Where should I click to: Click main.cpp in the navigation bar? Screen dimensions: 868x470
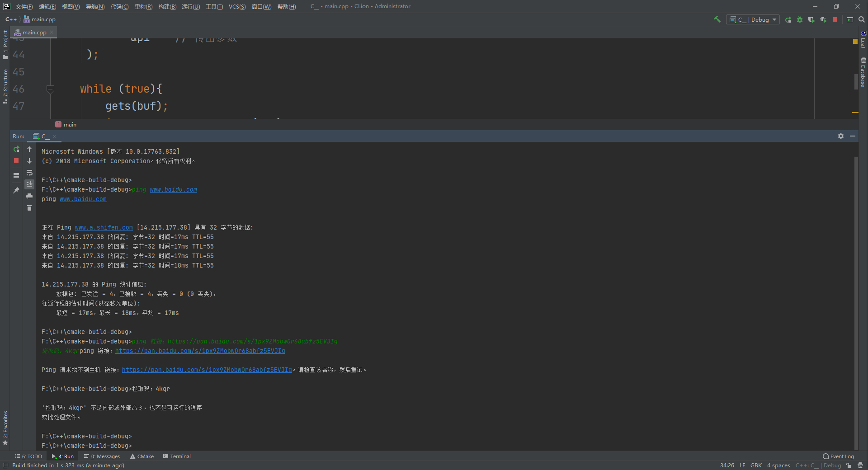[x=40, y=19]
